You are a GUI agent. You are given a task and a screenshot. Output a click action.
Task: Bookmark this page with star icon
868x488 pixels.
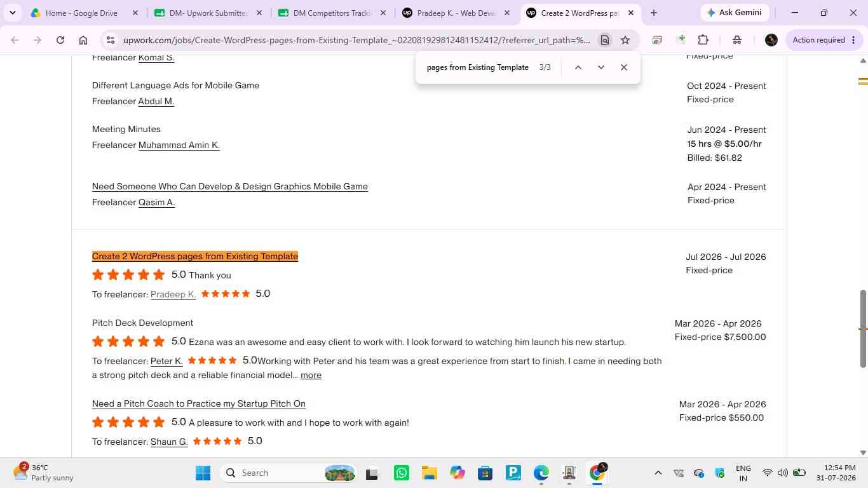[x=625, y=40]
